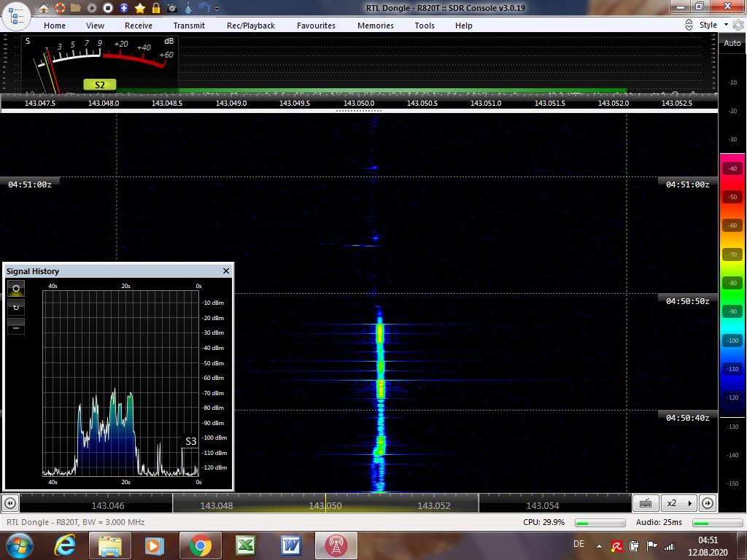The image size is (747, 560).
Task: Open the View ribbon tab
Action: [96, 26]
